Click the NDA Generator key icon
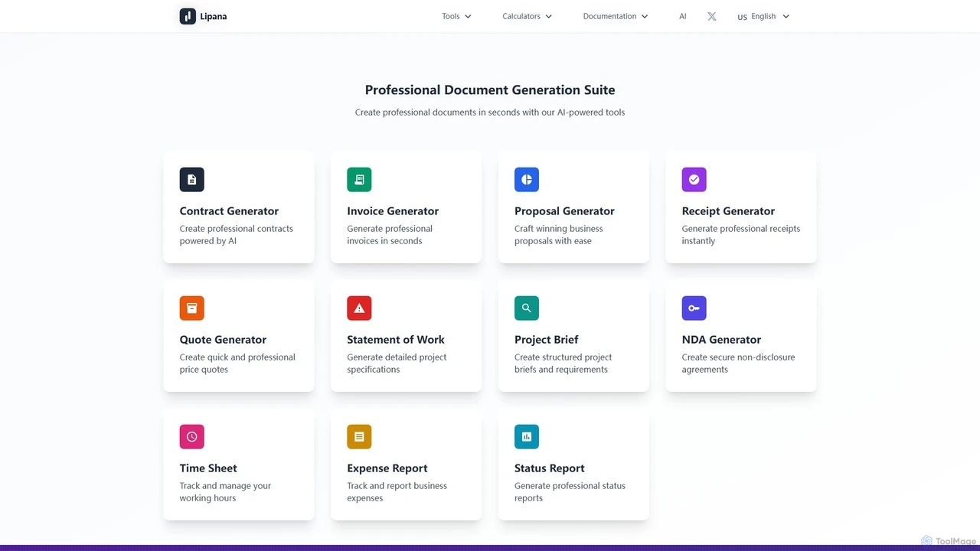This screenshot has height=551, width=980. click(694, 308)
